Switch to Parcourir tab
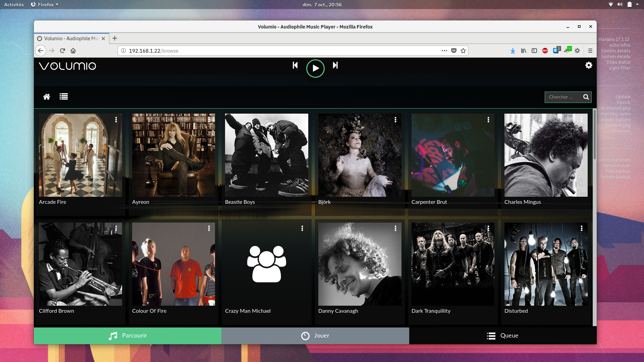Viewport: 644px width, 362px height. click(x=127, y=336)
